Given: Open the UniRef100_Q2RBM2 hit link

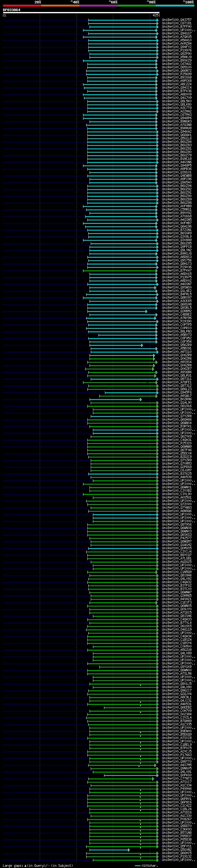Looking at the screenshot, I should tap(176, 311).
